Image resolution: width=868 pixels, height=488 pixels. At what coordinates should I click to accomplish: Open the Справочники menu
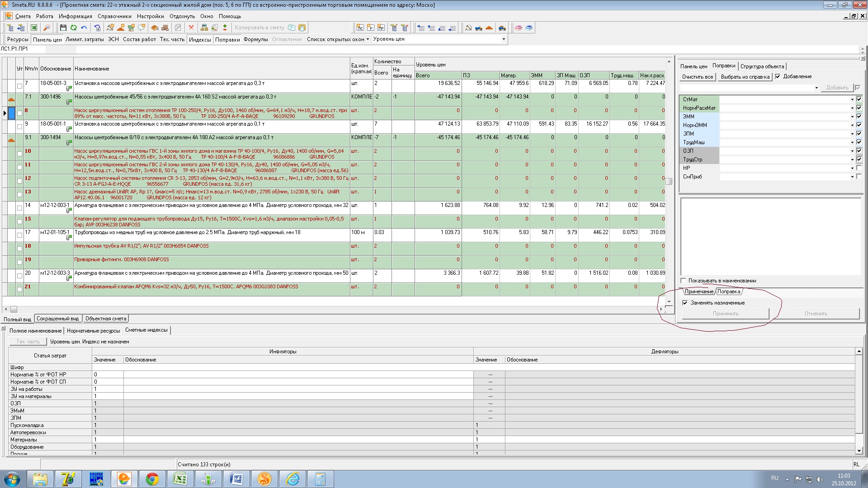coord(114,16)
